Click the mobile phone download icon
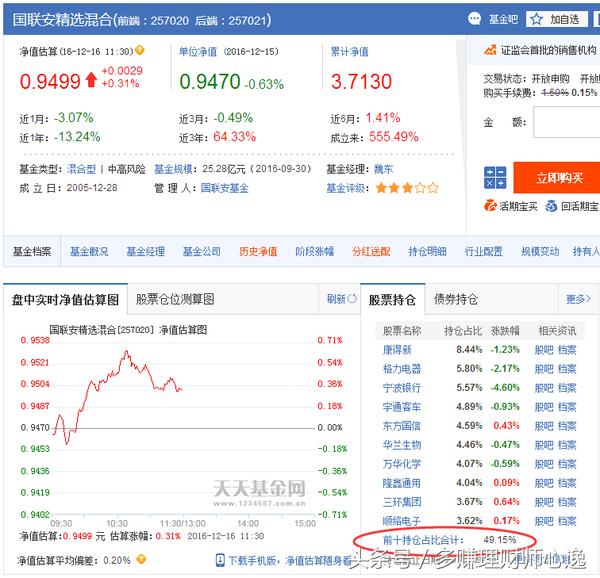The image size is (600, 578). [x=220, y=560]
